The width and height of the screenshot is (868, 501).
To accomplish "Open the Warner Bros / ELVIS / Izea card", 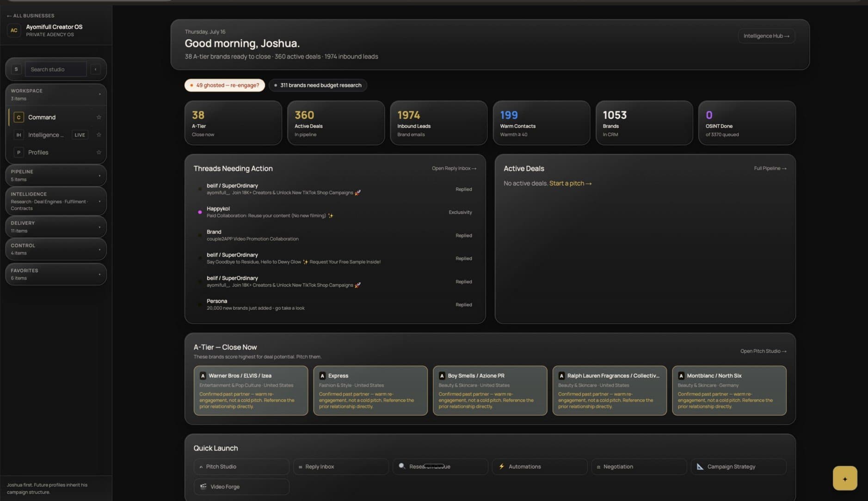I will click(x=251, y=391).
